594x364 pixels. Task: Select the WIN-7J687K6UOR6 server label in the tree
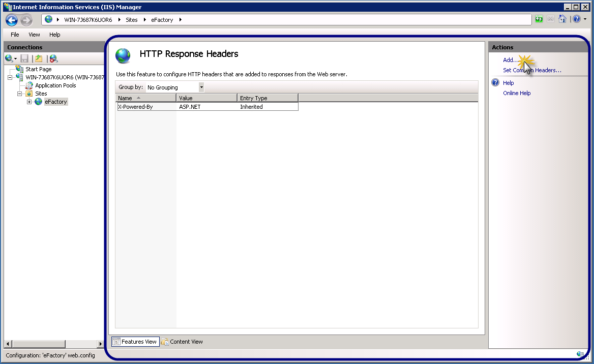65,77
